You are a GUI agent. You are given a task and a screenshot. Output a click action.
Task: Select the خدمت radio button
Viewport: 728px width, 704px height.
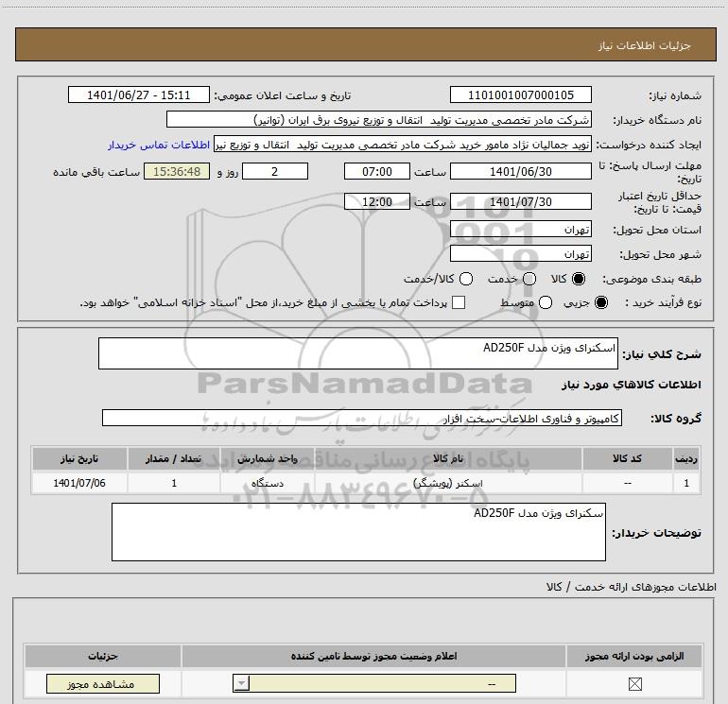(529, 279)
